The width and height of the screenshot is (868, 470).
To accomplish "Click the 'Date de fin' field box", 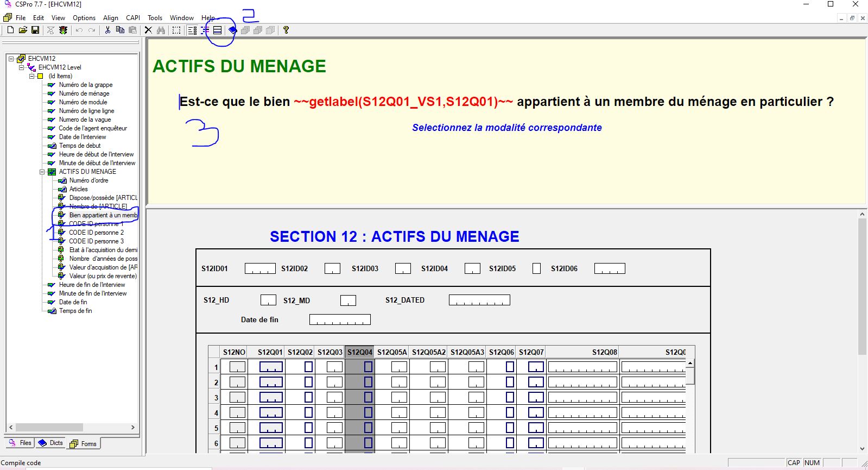I will tap(340, 319).
